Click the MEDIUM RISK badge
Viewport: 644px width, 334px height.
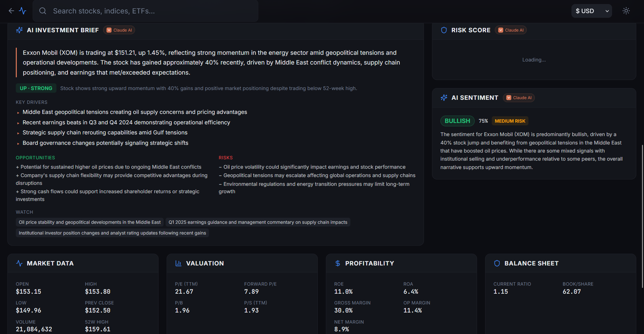[x=510, y=121]
